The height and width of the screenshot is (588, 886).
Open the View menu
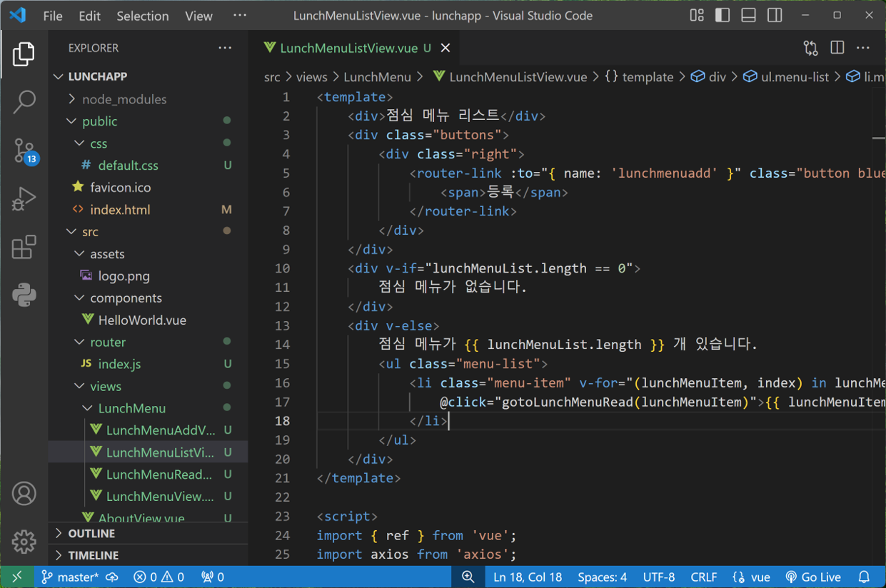click(198, 16)
